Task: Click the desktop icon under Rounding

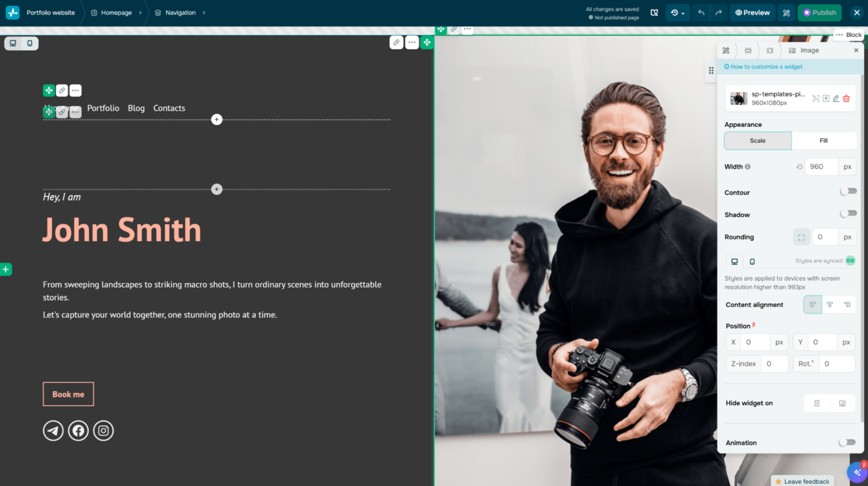Action: tap(734, 261)
